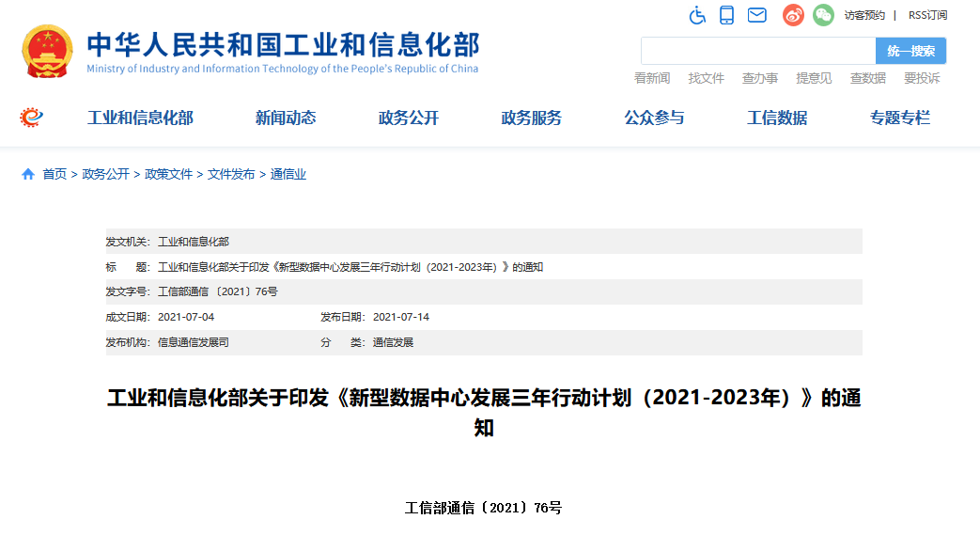
Task: Go to 通信业 in breadcrumb
Action: click(288, 174)
